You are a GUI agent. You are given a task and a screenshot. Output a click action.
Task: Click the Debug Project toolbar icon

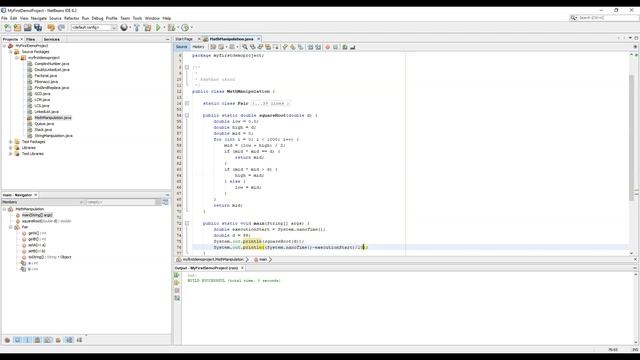click(x=171, y=28)
